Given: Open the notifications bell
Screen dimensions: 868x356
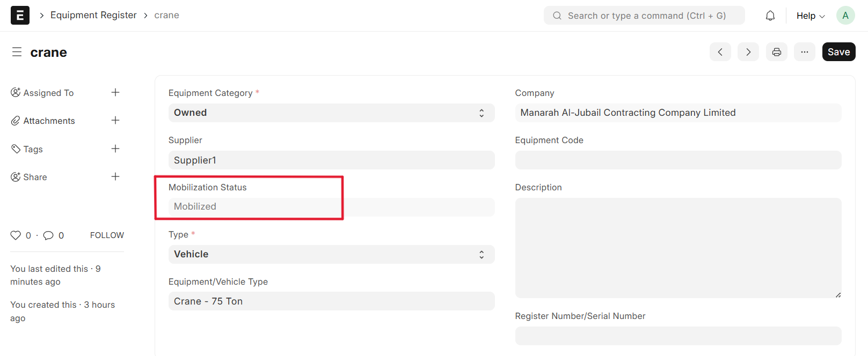Looking at the screenshot, I should (x=770, y=16).
